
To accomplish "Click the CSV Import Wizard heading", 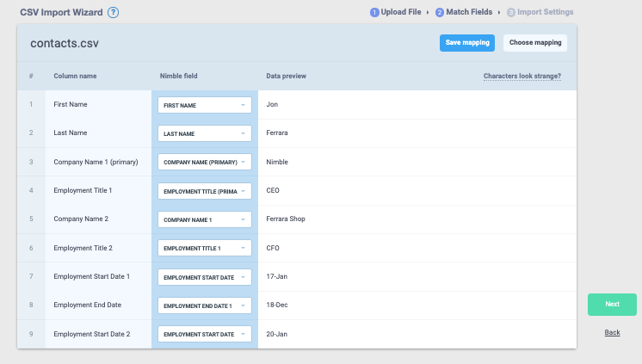I will tap(61, 12).
